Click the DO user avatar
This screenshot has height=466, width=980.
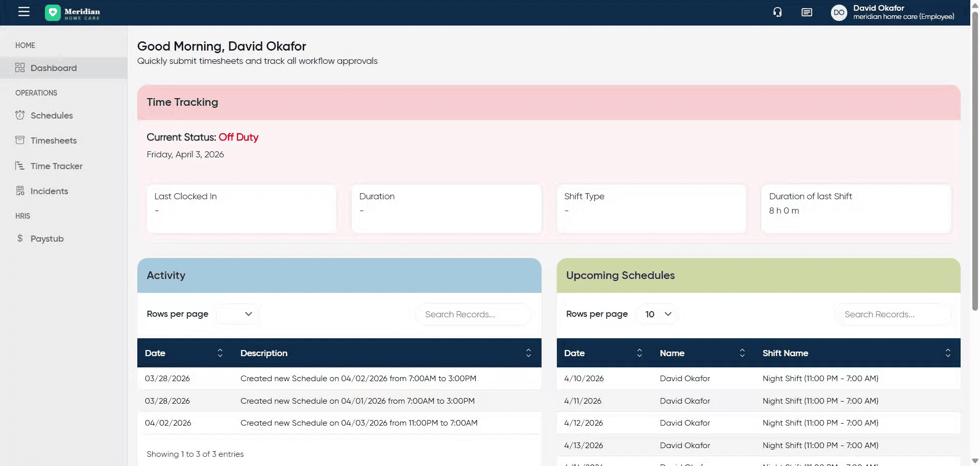pos(839,13)
